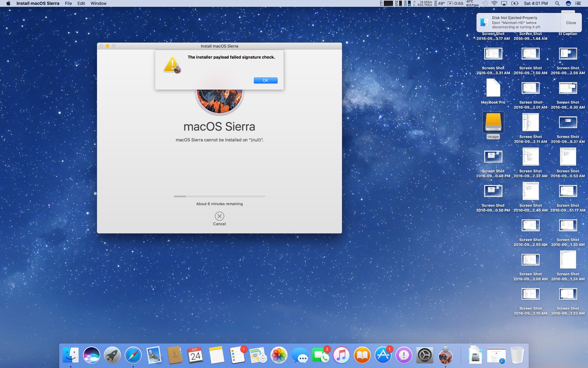Click the battery charging status icon
The width and height of the screenshot is (588, 368).
(515, 3)
